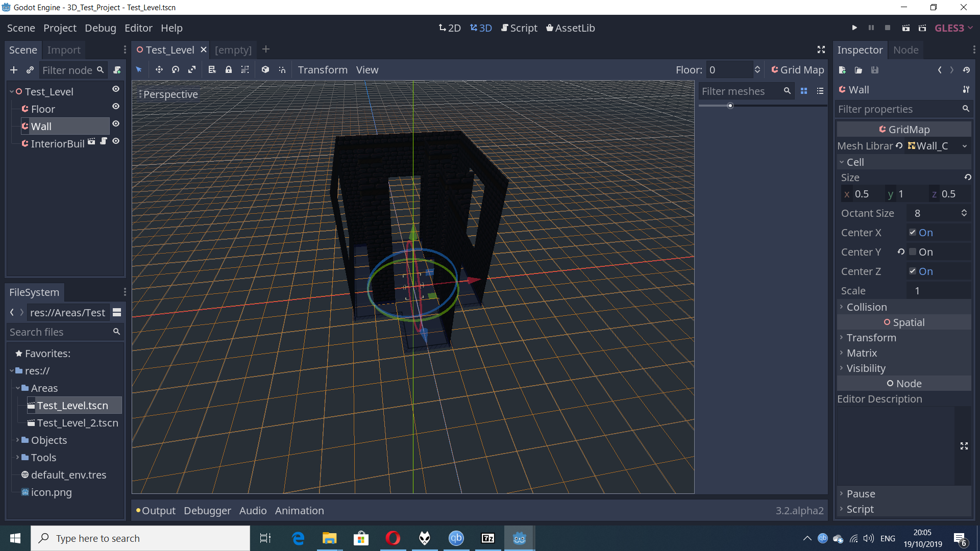Toggle snap mode in the 3D viewport
The width and height of the screenshot is (980, 551).
(282, 69)
